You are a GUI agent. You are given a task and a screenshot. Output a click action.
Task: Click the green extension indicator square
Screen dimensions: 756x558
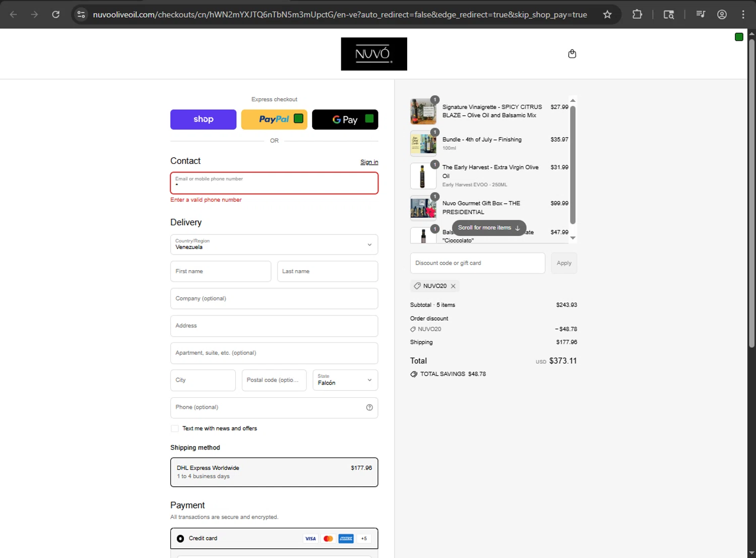coord(739,37)
